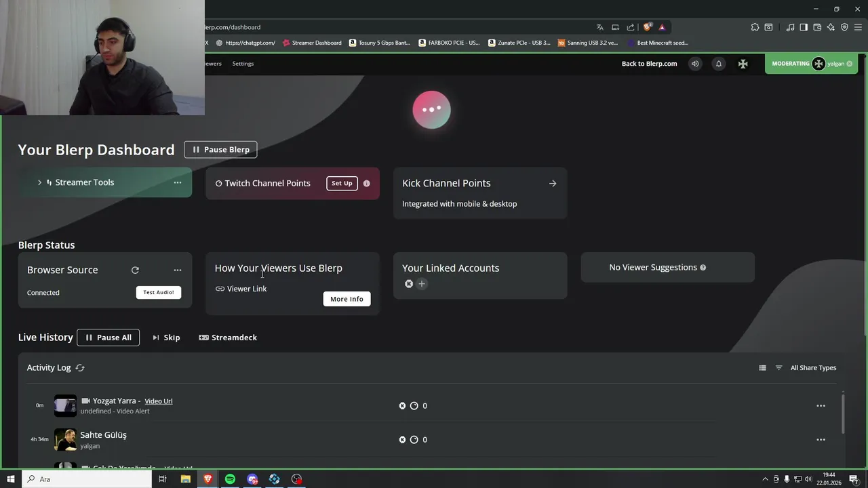This screenshot has height=488, width=868.
Task: Open Streamer Tools three-dot menu
Action: [x=178, y=182]
